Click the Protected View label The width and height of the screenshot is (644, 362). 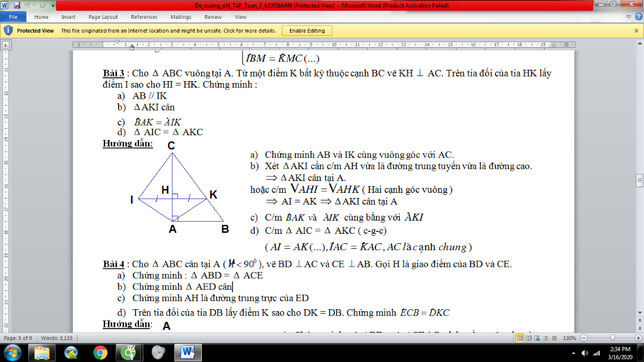tap(35, 31)
